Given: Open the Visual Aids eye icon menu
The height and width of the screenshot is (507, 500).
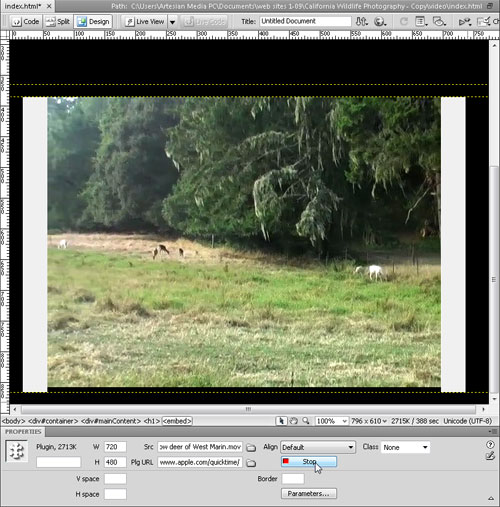Looking at the screenshot, I should point(439,22).
